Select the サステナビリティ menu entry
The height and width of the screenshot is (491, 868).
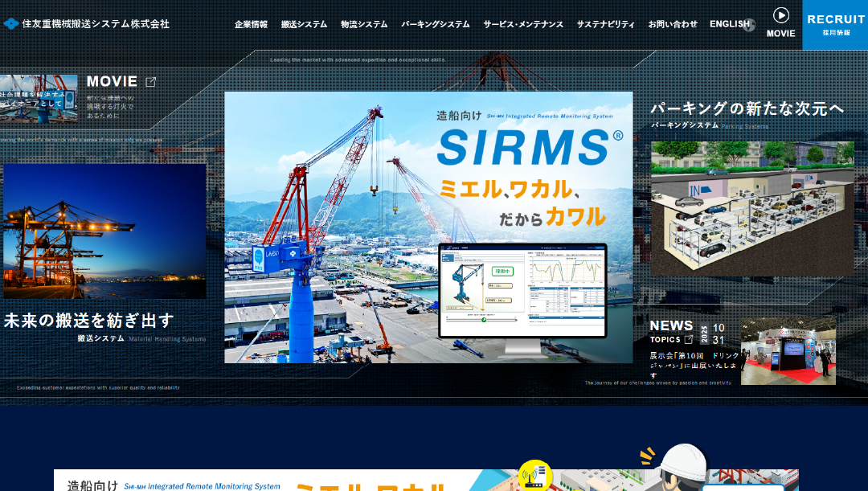tap(607, 25)
